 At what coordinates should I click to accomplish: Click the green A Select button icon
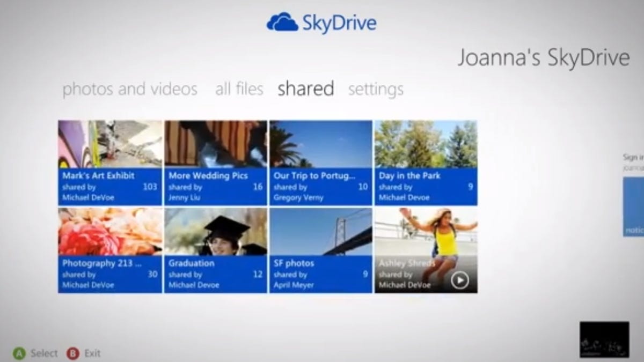coord(19,353)
